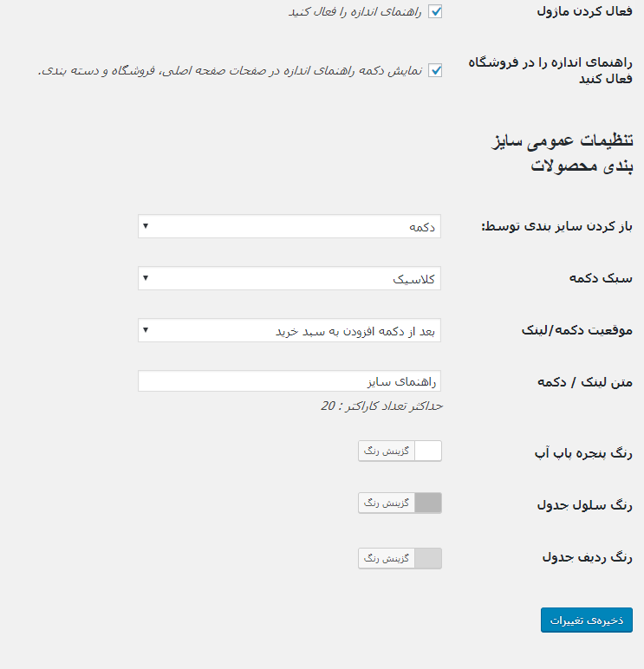Click the white popup window color swatch
The width and height of the screenshot is (644, 669).
coord(428,451)
